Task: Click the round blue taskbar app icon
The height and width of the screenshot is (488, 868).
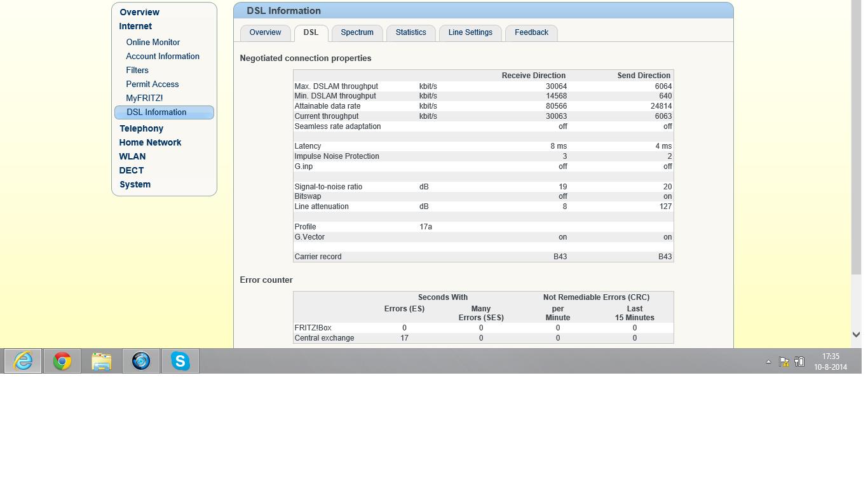Action: click(141, 361)
